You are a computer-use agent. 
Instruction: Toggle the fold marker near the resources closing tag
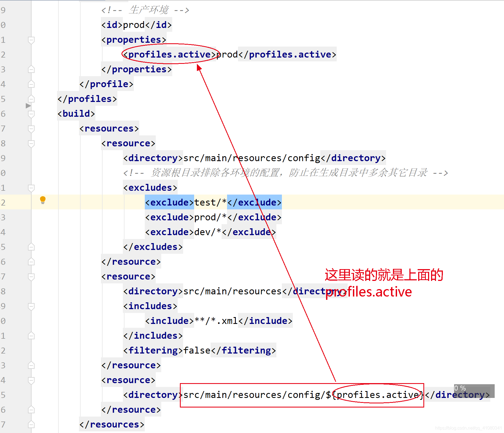coord(31,424)
